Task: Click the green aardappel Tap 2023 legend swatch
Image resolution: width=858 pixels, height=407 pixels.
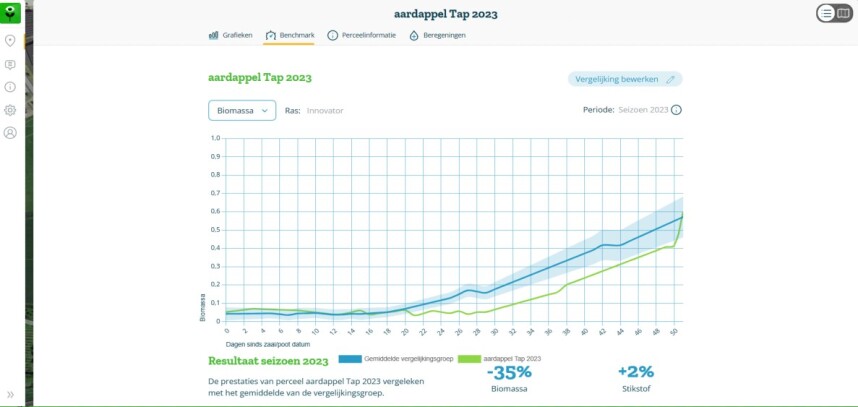Action: click(469, 358)
